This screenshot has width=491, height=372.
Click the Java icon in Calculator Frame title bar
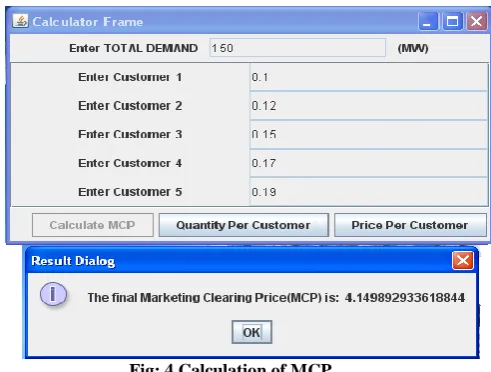(x=20, y=21)
